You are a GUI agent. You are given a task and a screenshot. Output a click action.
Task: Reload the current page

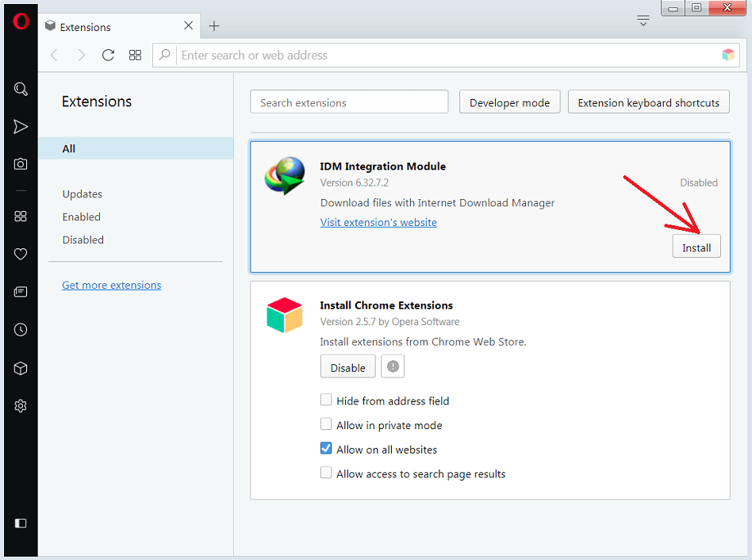(109, 56)
